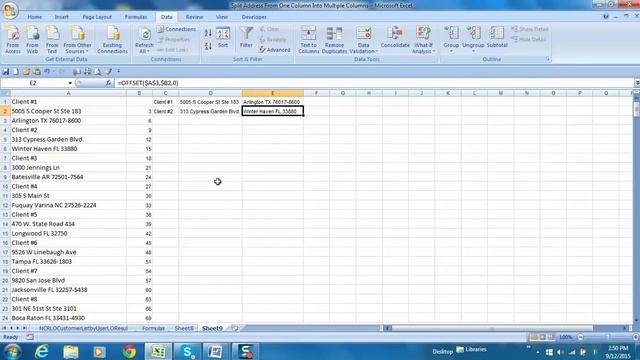
Task: Open Existing Connections
Action: coord(112,40)
